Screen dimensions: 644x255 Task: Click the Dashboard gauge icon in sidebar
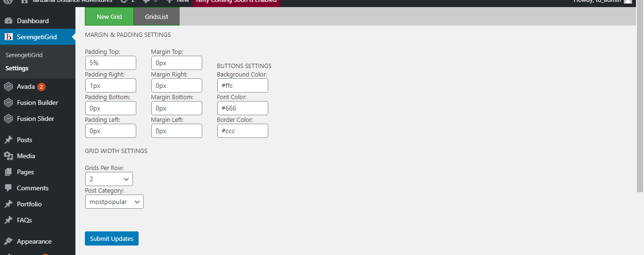pos(8,21)
